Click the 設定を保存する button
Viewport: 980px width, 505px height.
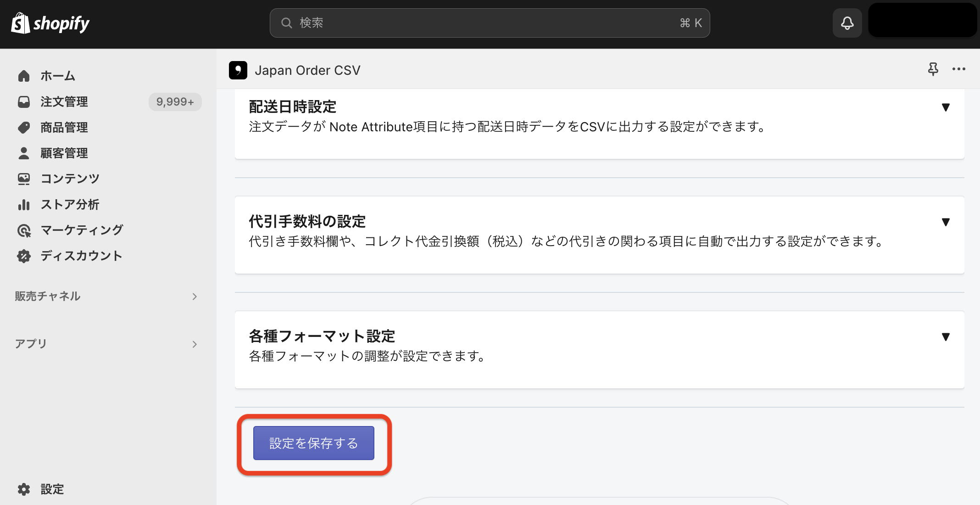pos(314,443)
